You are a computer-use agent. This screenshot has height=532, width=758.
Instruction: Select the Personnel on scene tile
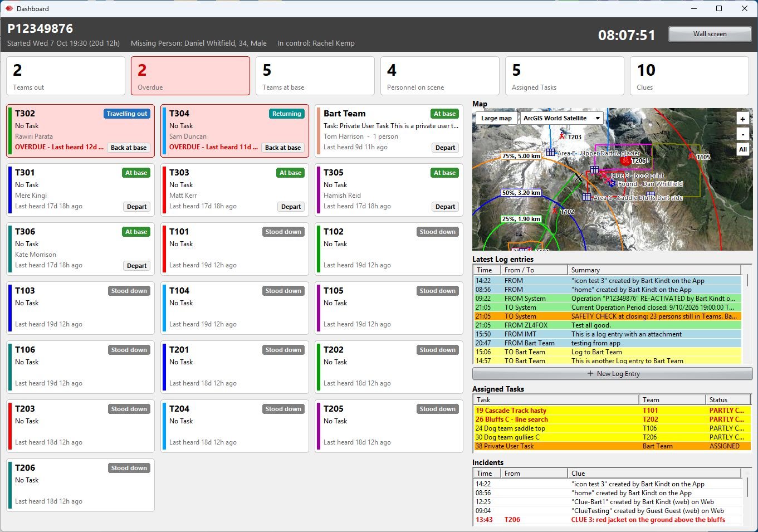click(440, 76)
